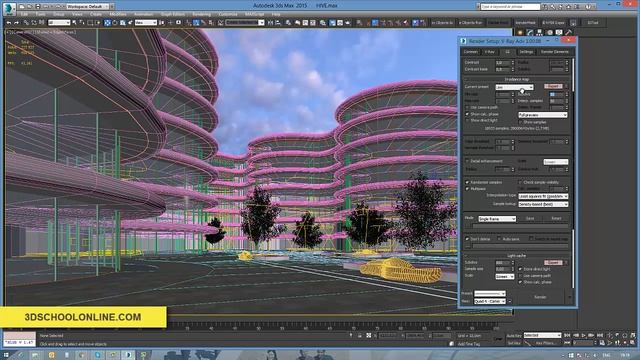Viewport: 640px width, 360px height.
Task: Open the render View dropdown at dialog bottom
Action: coord(490,301)
